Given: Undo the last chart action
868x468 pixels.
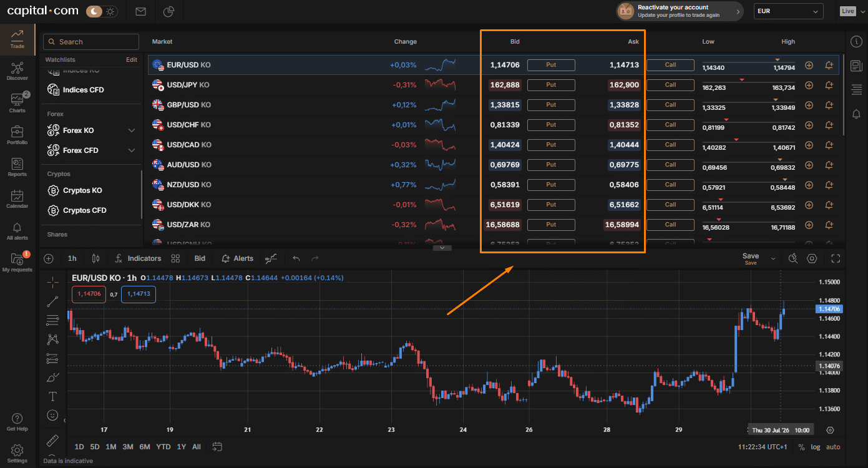Looking at the screenshot, I should 296,258.
